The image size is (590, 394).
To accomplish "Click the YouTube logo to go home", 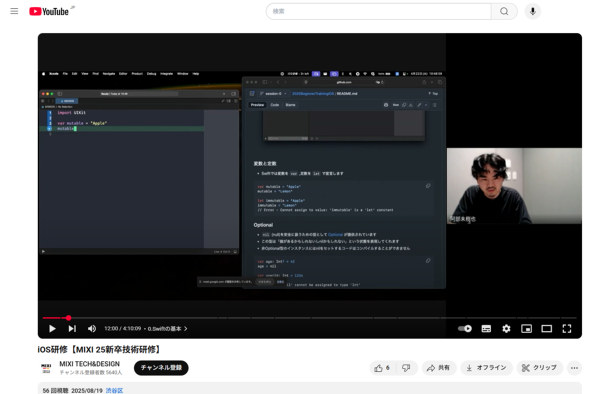I will (49, 12).
